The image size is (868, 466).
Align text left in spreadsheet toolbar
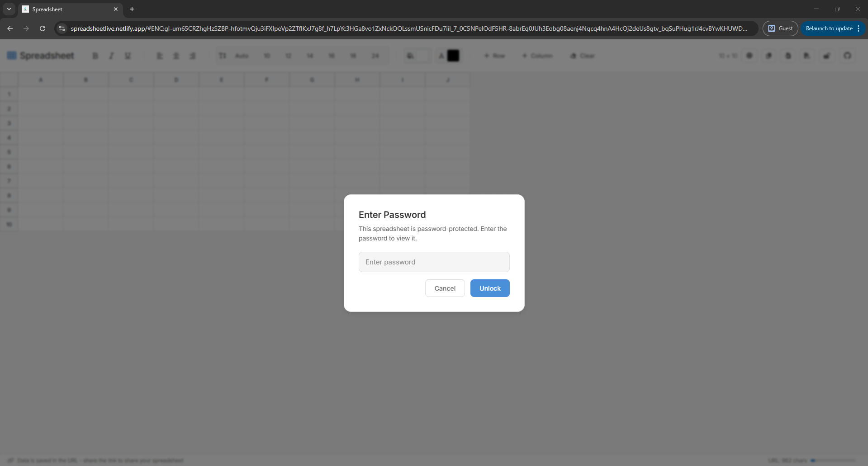pos(160,56)
